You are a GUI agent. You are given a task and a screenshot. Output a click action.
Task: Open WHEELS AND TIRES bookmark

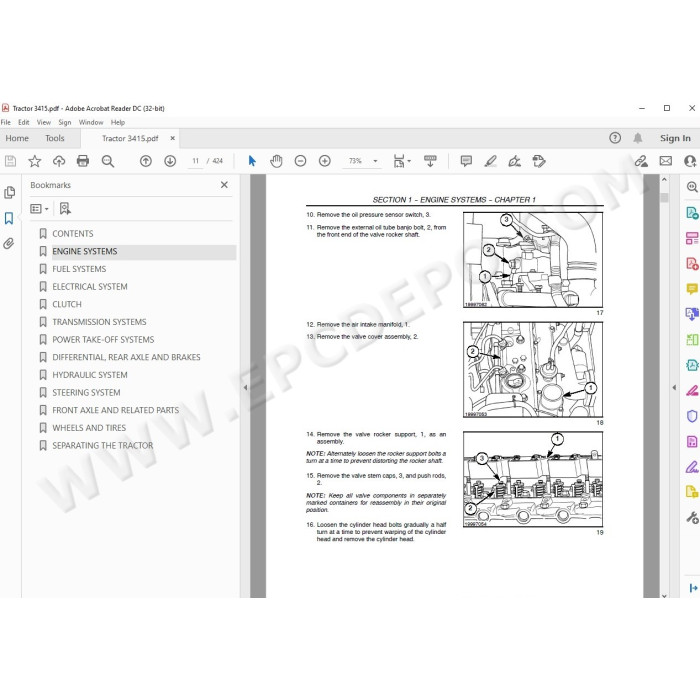(89, 428)
